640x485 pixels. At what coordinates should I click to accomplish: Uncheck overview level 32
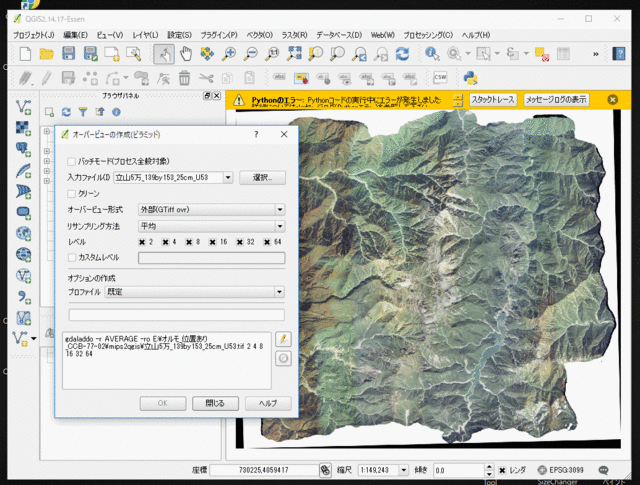[x=240, y=242]
